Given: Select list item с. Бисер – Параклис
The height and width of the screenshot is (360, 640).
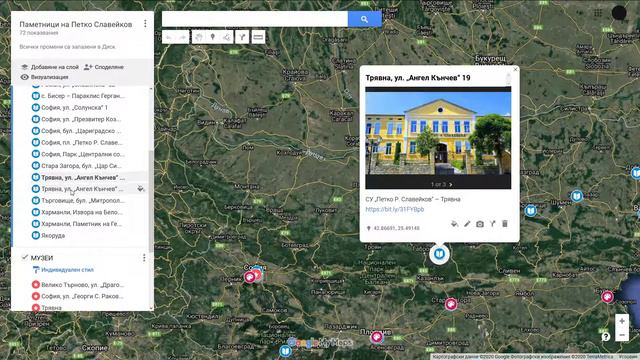Looking at the screenshot, I should (x=79, y=96).
